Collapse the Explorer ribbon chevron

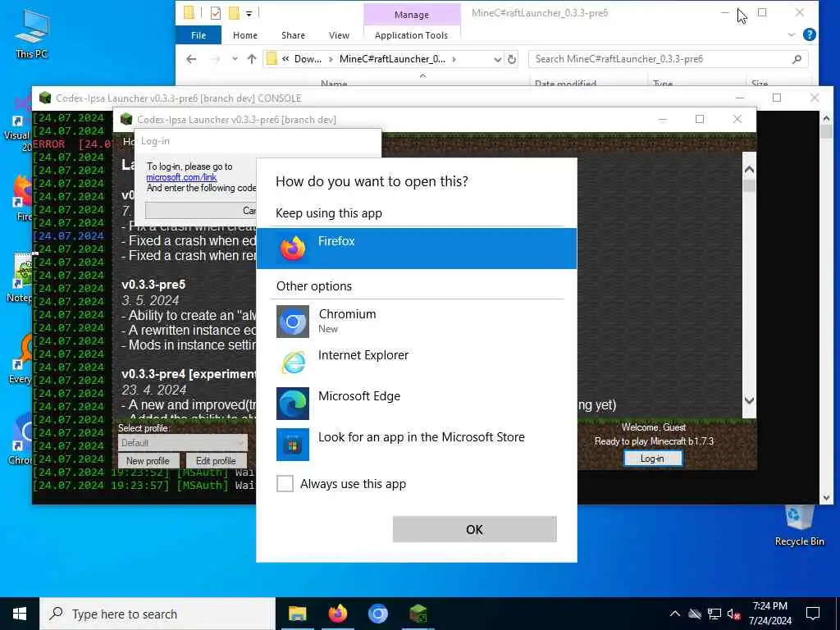point(792,34)
